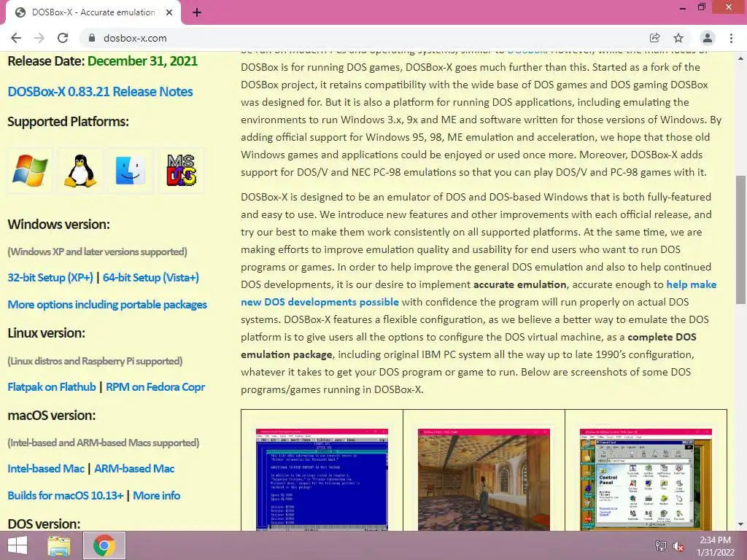Screen dimensions: 747x560
Task: Click the scrollbar up arrow
Action: pos(740,59)
